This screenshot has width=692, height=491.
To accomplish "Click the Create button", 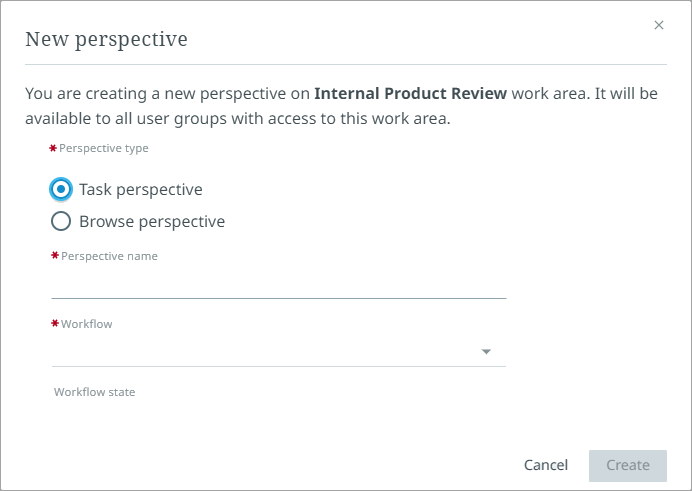I will 628,465.
